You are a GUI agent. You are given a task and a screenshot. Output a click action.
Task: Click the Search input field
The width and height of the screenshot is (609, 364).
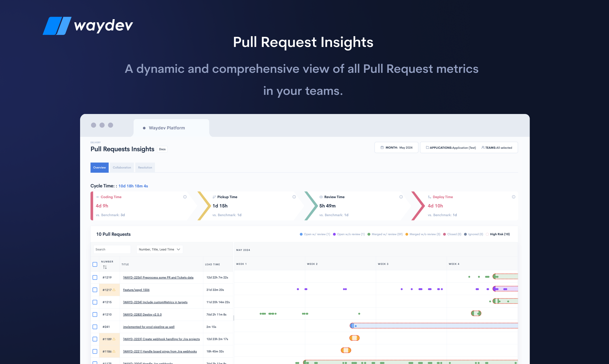tap(112, 249)
